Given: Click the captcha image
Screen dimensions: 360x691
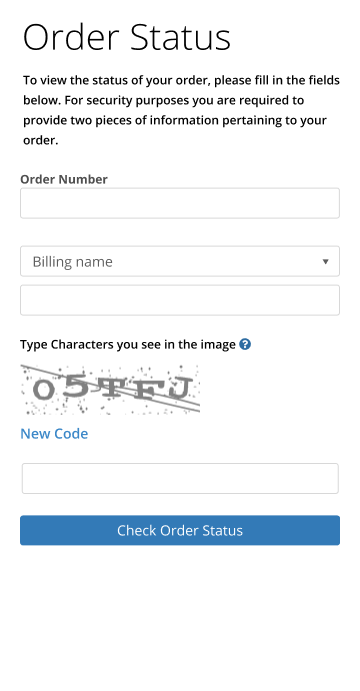Looking at the screenshot, I should click(x=110, y=390).
